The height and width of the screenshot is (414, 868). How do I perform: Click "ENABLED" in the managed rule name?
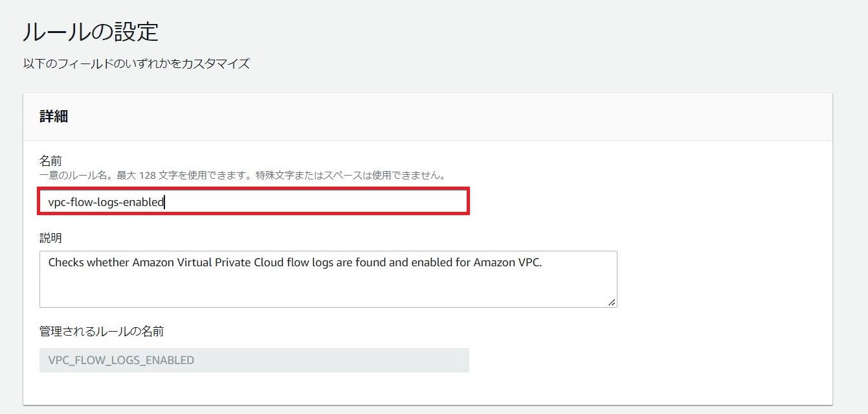click(171, 360)
